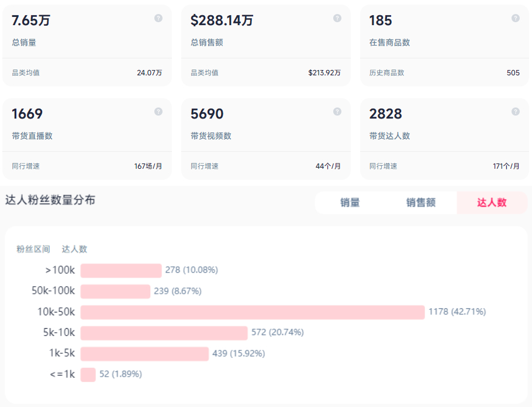Click help icon on 在售商品数 card
Viewport: 532px width, 407px height.
click(x=516, y=18)
